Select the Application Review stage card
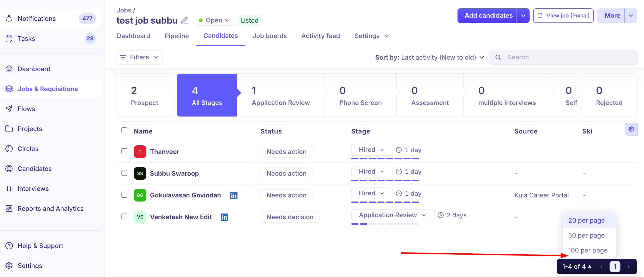 click(281, 95)
